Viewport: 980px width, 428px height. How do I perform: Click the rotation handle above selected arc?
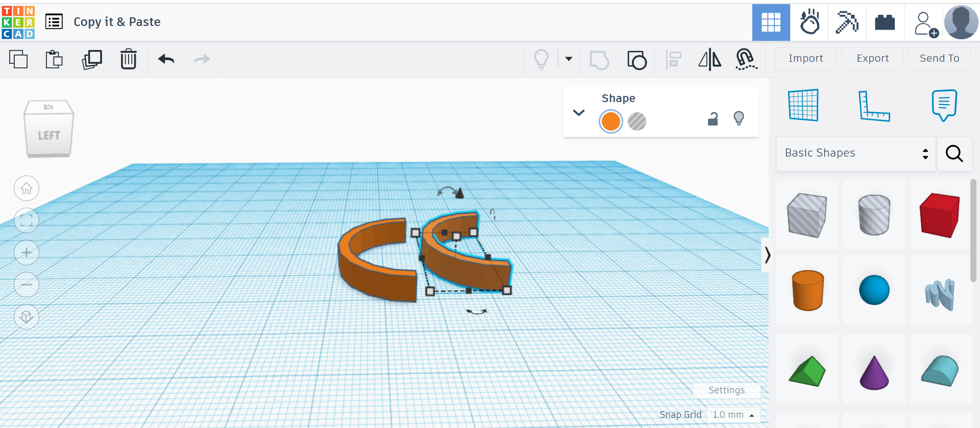click(x=451, y=192)
